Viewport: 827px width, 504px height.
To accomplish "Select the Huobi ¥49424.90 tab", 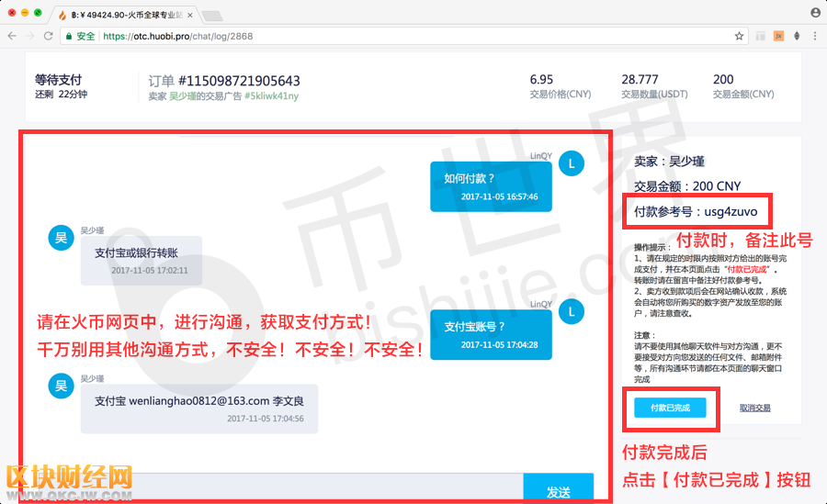I will click(125, 16).
